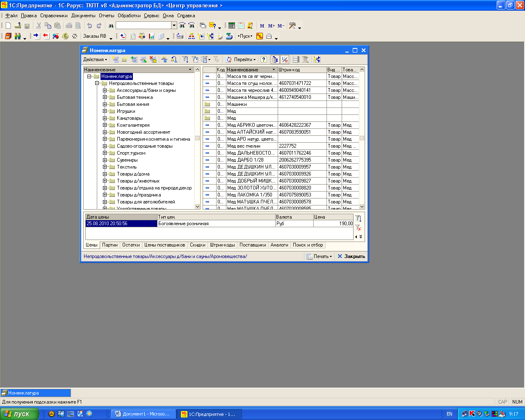Create a new document with the blank page icon
525x420 pixels.
click(x=8, y=25)
